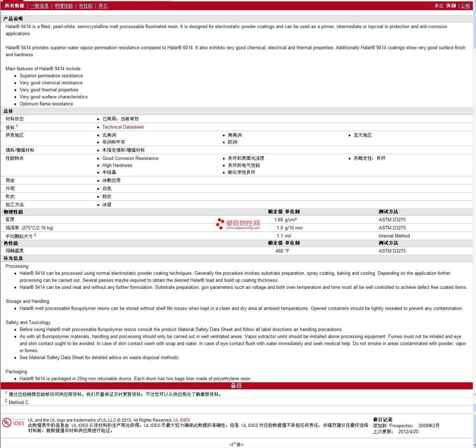This screenshot has width=476, height=448.
Task: Click the 良好的表面光洁度 feature
Action: (x=246, y=158)
